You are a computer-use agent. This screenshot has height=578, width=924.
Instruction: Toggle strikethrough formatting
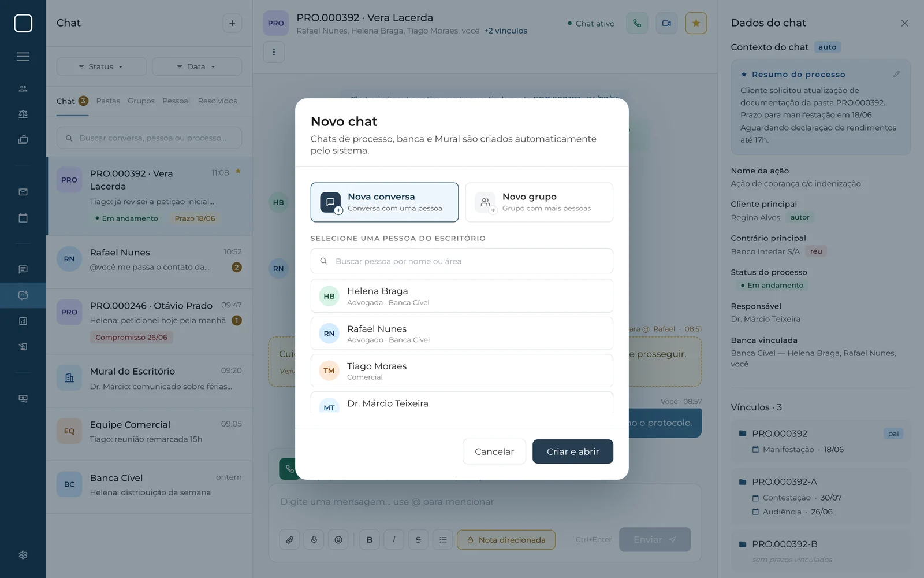pos(418,540)
